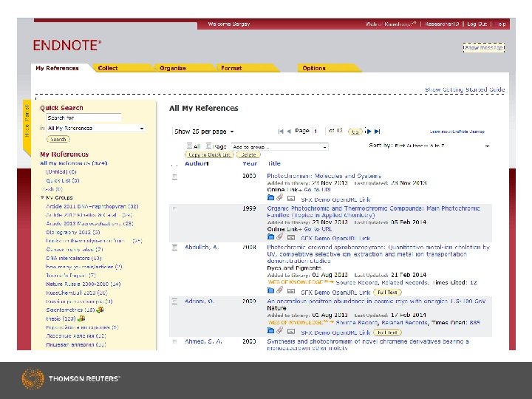Select checkbox for Ahmed, S. A. reference
The image size is (532, 399).
click(x=174, y=341)
